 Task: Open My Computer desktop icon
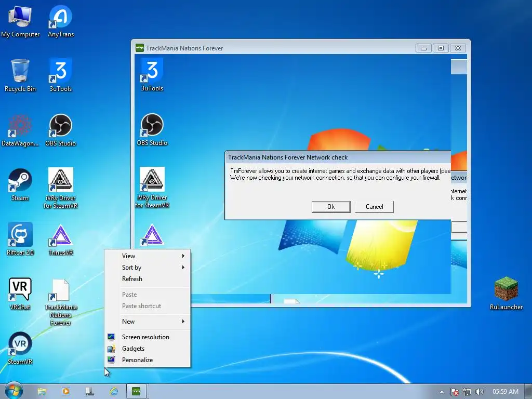(20, 21)
